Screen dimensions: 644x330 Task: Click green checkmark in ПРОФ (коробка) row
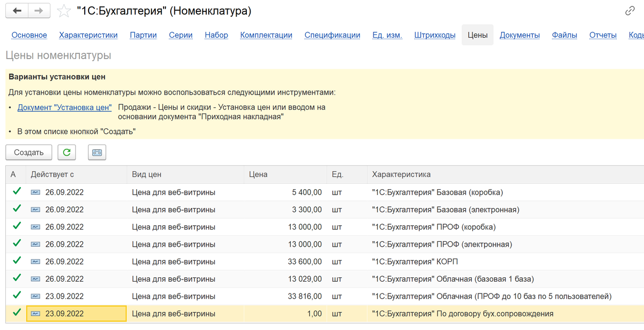[x=17, y=226]
